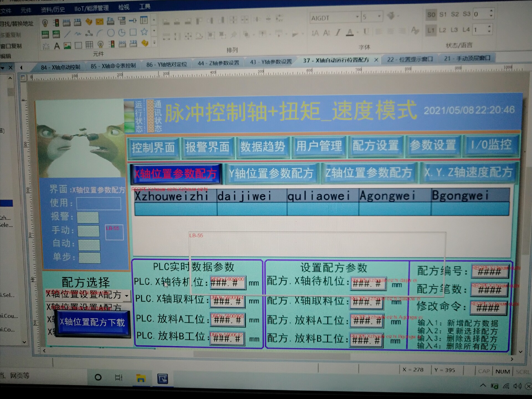
Task: Open File Explorer in the taskbar
Action: click(141, 378)
